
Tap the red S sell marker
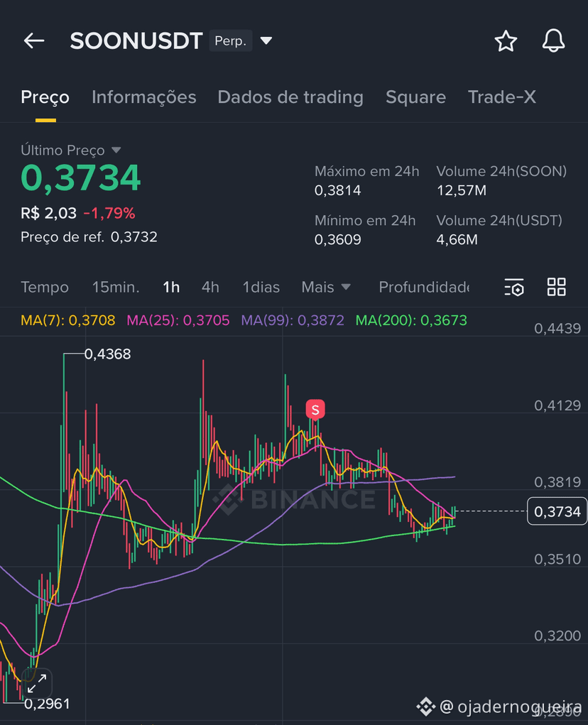pos(315,410)
